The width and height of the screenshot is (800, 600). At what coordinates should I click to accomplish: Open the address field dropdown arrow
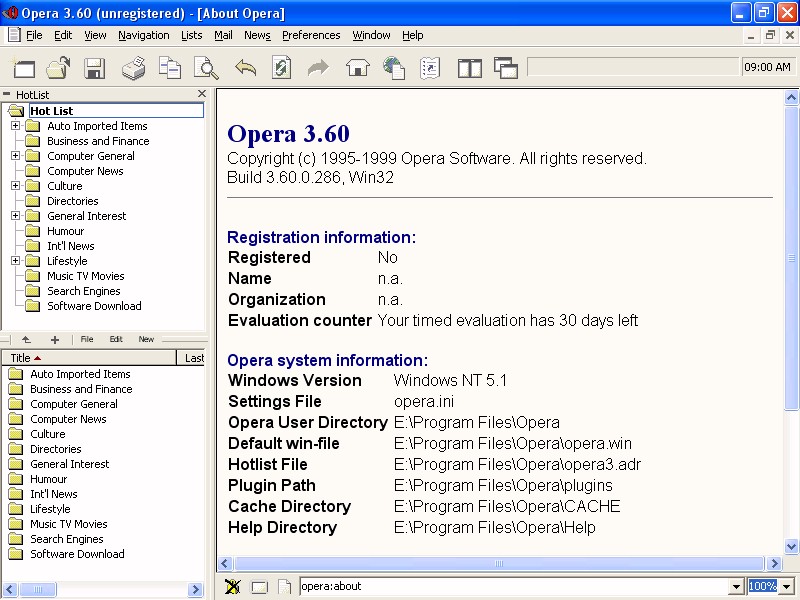[736, 587]
